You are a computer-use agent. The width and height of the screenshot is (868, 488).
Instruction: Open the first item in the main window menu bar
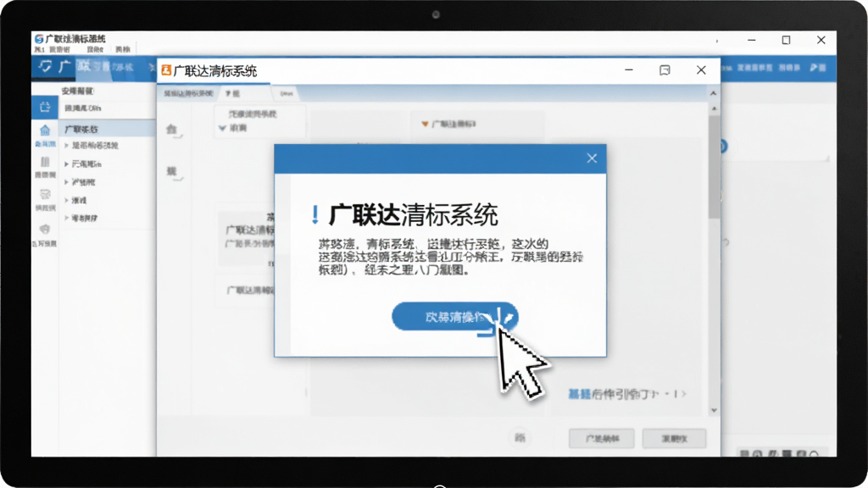pos(39,49)
